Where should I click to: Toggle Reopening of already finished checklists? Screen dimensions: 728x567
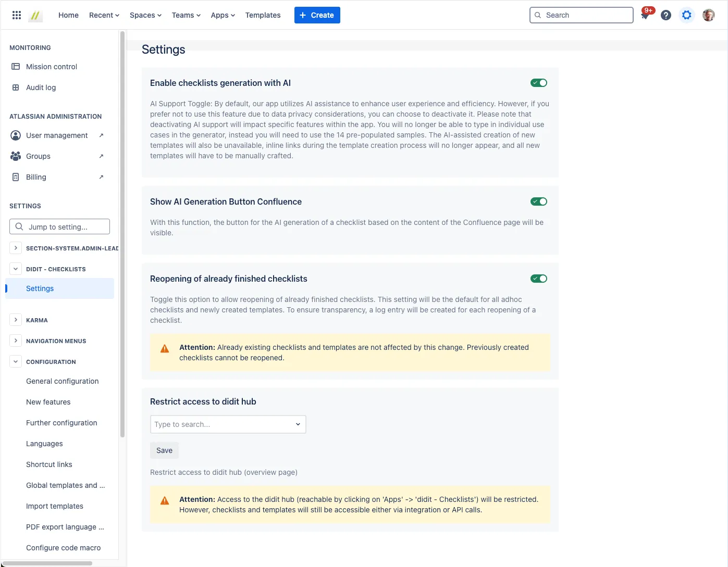539,279
